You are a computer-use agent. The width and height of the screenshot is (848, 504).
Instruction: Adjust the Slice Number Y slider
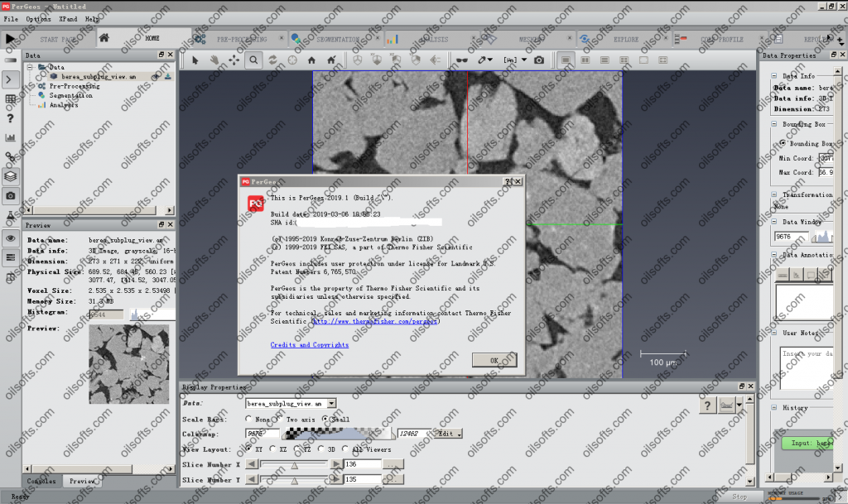coord(294,479)
